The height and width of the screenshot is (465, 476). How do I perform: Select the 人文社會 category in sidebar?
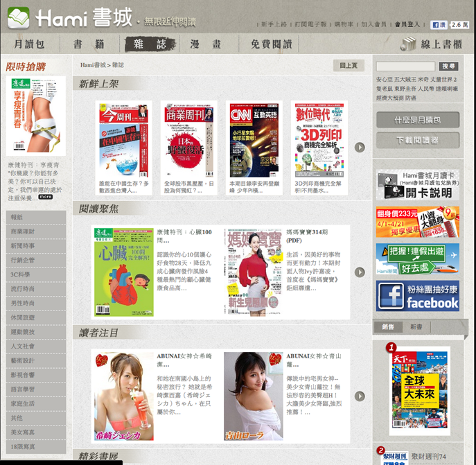coord(36,346)
